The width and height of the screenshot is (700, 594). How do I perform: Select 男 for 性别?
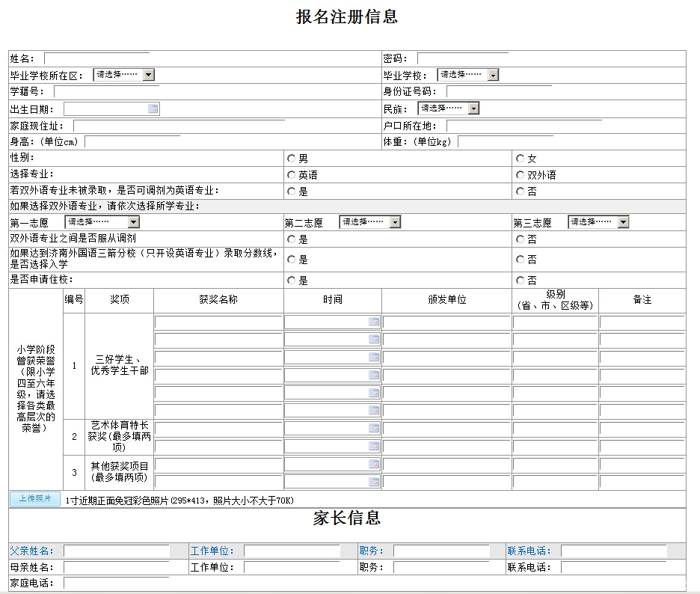(292, 159)
